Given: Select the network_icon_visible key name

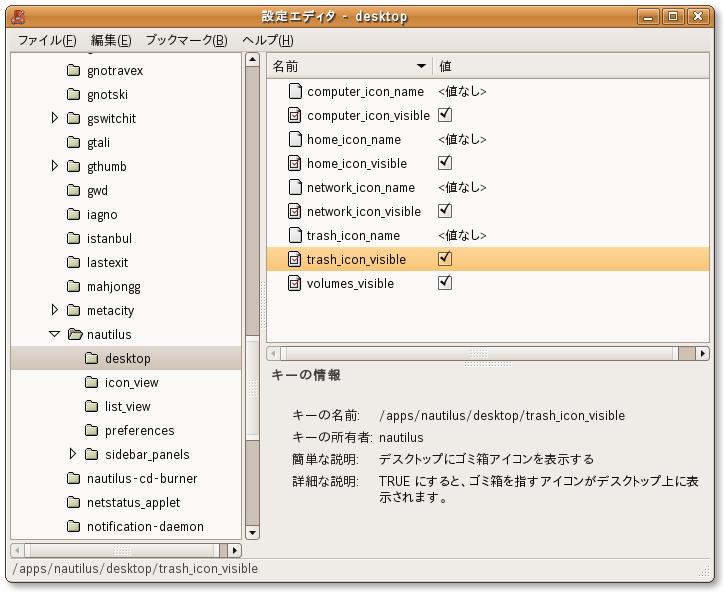Looking at the screenshot, I should coord(364,211).
